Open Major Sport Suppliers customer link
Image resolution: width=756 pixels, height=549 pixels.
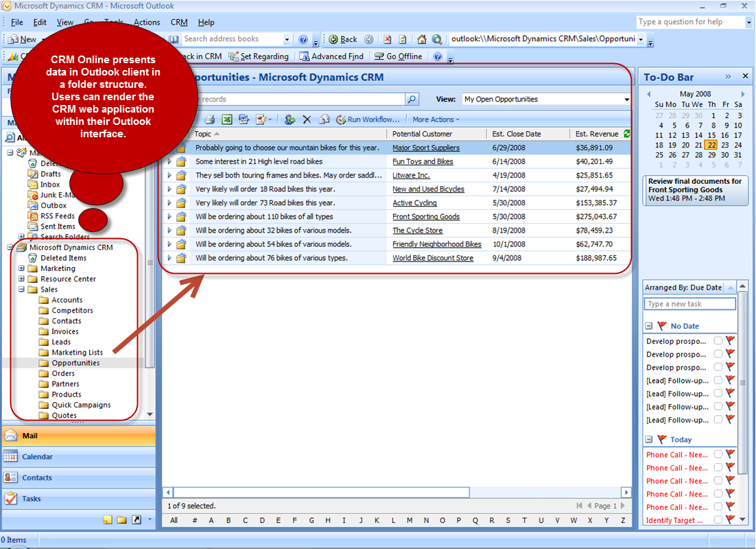[x=426, y=148]
